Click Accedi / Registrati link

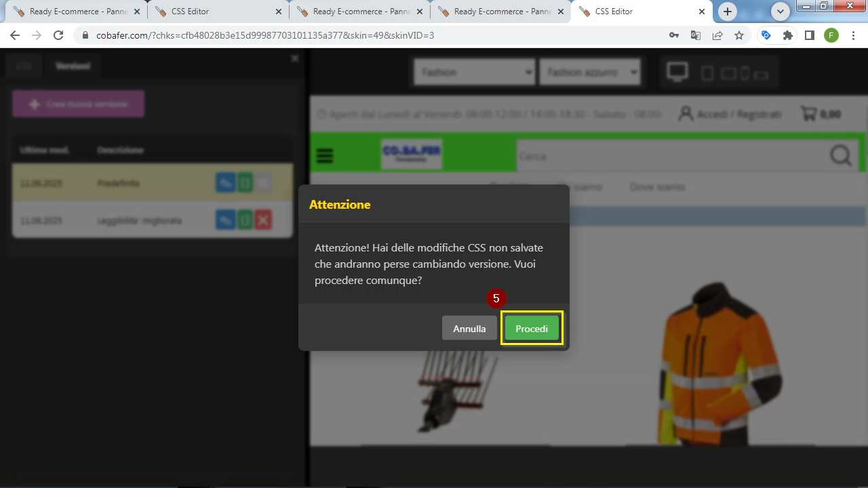tap(730, 114)
